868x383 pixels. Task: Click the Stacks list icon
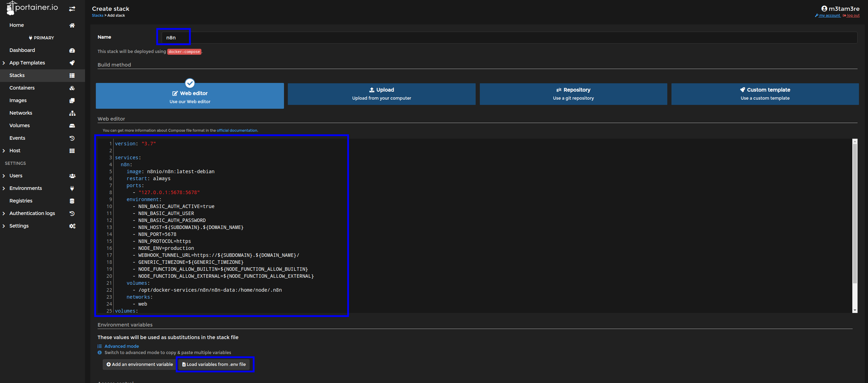coord(72,75)
